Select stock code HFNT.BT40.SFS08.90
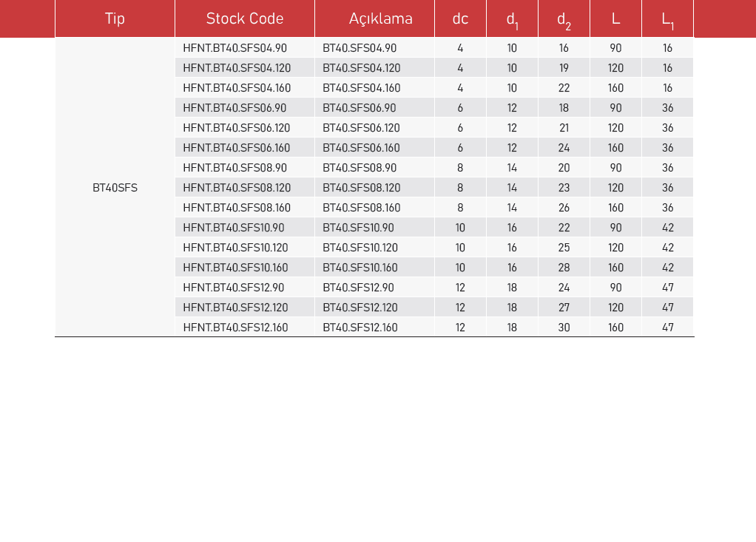This screenshot has width=756, height=542. pyautogui.click(x=234, y=168)
